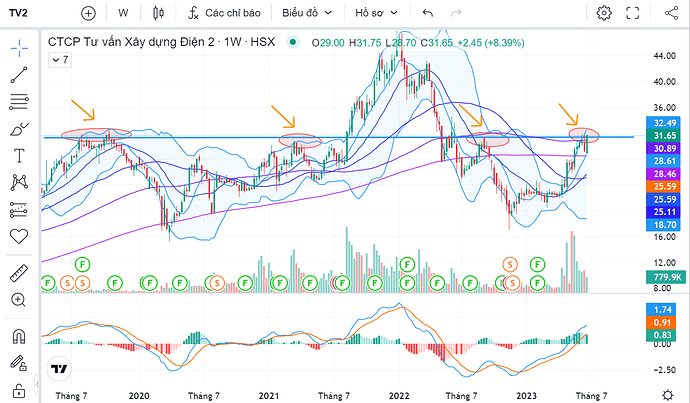Open the W weekly interval selector
Screen dimensions: 690x403
123,13
